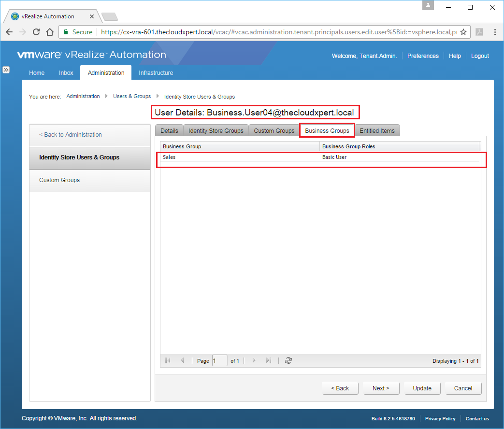Open the Entitled Items tab
Screen dimensions: 504x429
[377, 131]
